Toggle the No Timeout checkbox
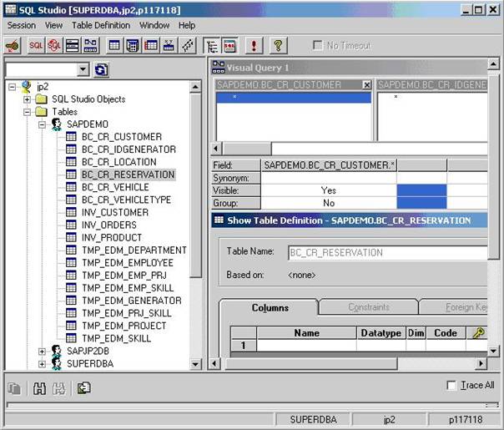The height and width of the screenshot is (430, 504). tap(316, 46)
